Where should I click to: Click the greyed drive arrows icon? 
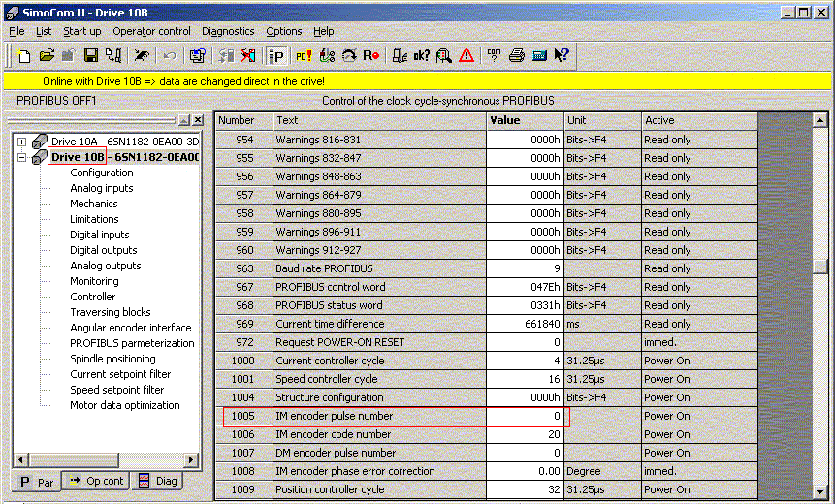click(x=226, y=55)
